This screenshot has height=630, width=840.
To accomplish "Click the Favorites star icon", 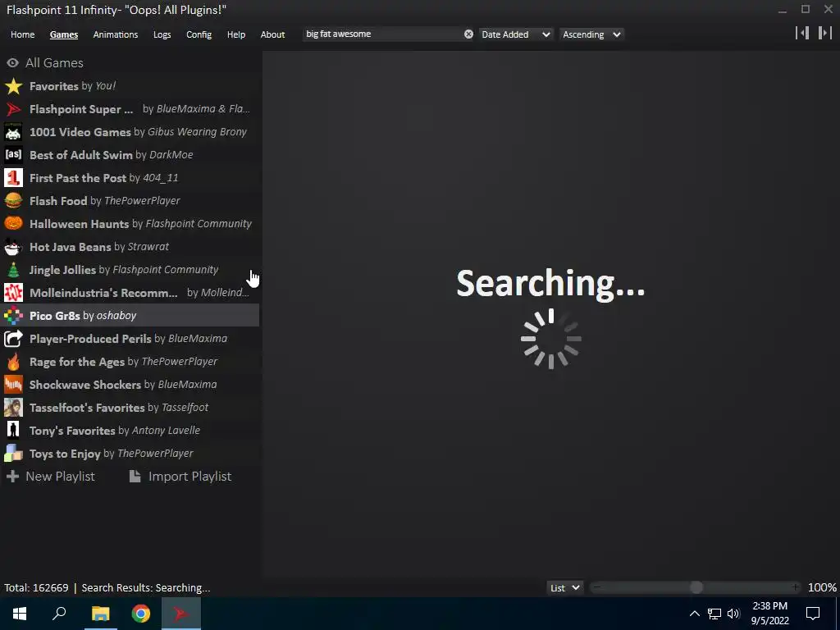I will [13, 86].
